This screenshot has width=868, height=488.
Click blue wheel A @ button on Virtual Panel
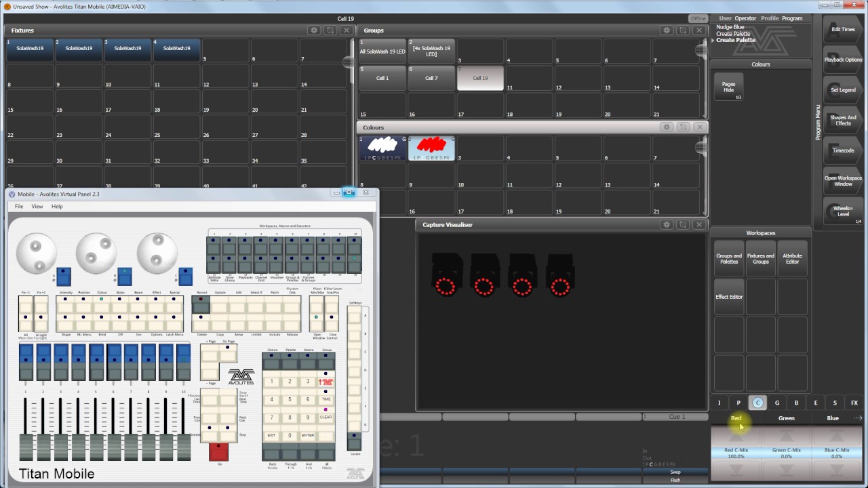(x=64, y=277)
